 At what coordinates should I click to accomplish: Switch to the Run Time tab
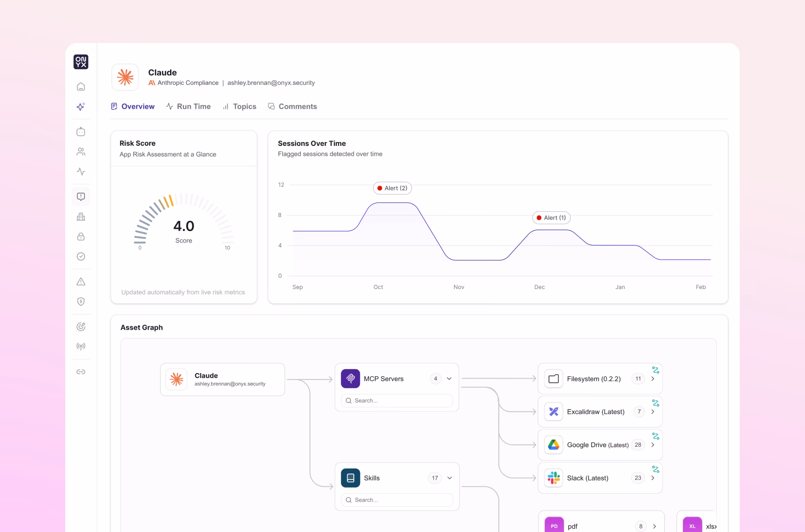coord(189,106)
